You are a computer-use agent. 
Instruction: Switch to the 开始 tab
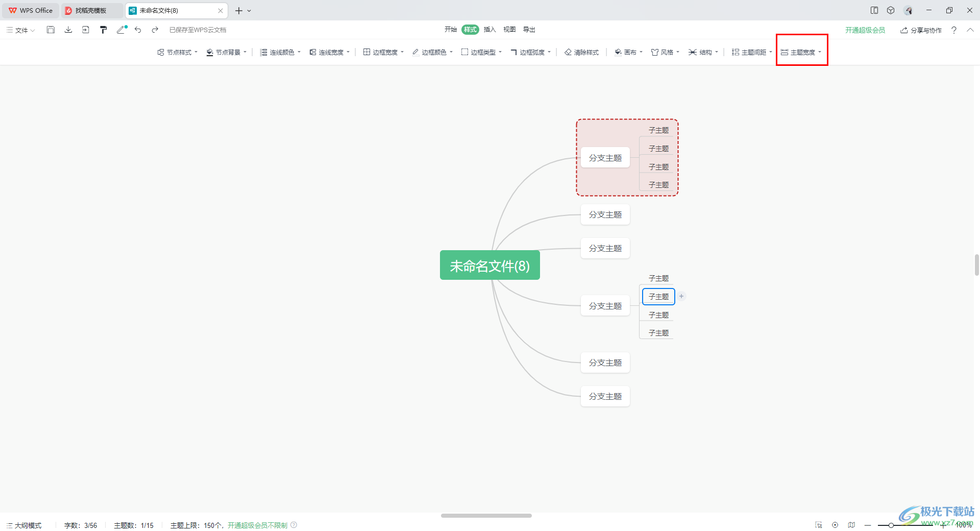[x=450, y=30]
